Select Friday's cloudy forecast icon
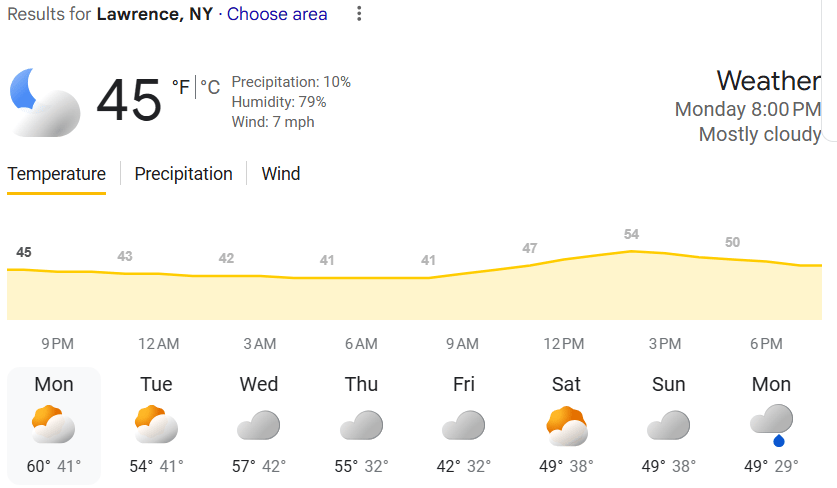 click(x=463, y=425)
